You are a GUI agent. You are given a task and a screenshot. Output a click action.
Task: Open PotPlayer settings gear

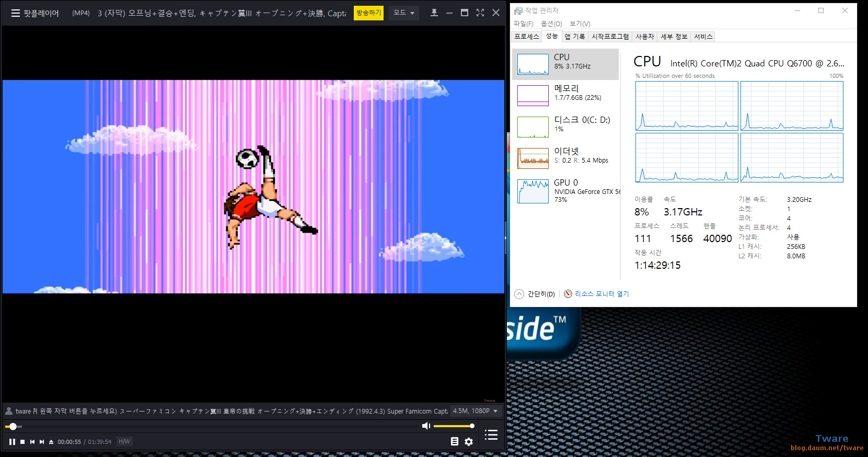coord(469,441)
